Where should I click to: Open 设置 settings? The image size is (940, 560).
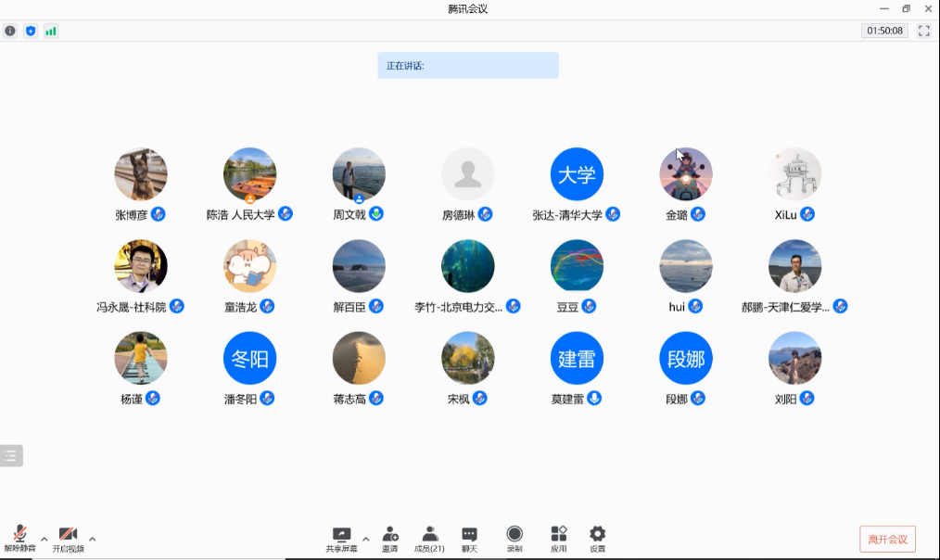[x=598, y=538]
